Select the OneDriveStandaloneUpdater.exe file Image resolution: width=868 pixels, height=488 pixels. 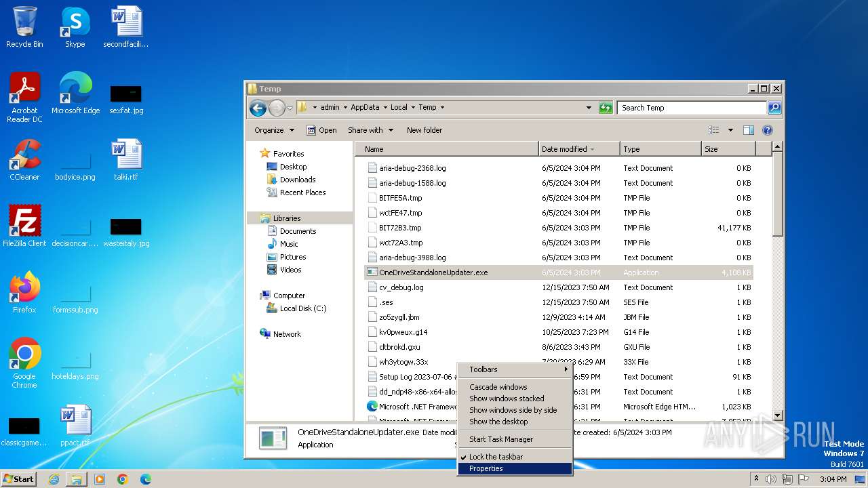click(x=559, y=272)
